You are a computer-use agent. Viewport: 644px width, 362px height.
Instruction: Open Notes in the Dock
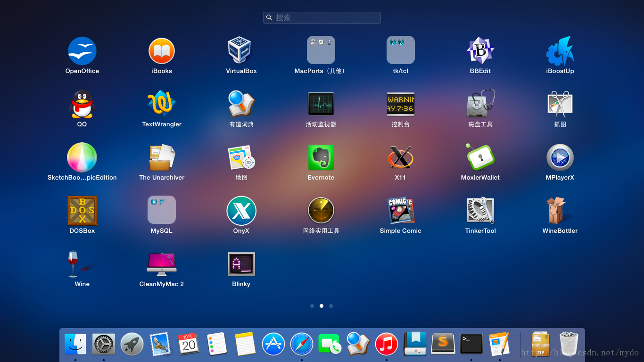click(x=245, y=344)
